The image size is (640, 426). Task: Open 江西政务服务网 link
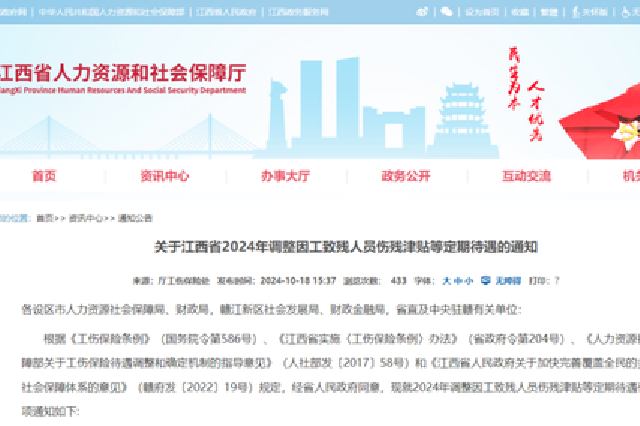click(298, 12)
